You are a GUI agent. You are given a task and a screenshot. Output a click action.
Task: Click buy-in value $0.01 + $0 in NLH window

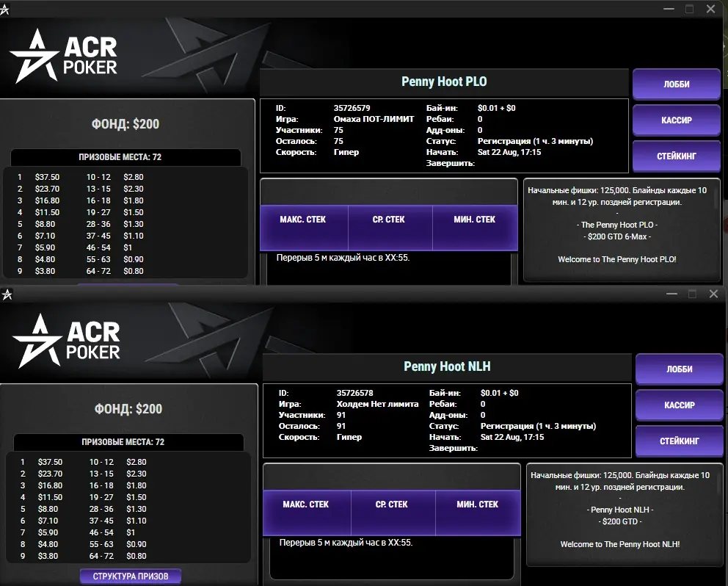(x=499, y=393)
